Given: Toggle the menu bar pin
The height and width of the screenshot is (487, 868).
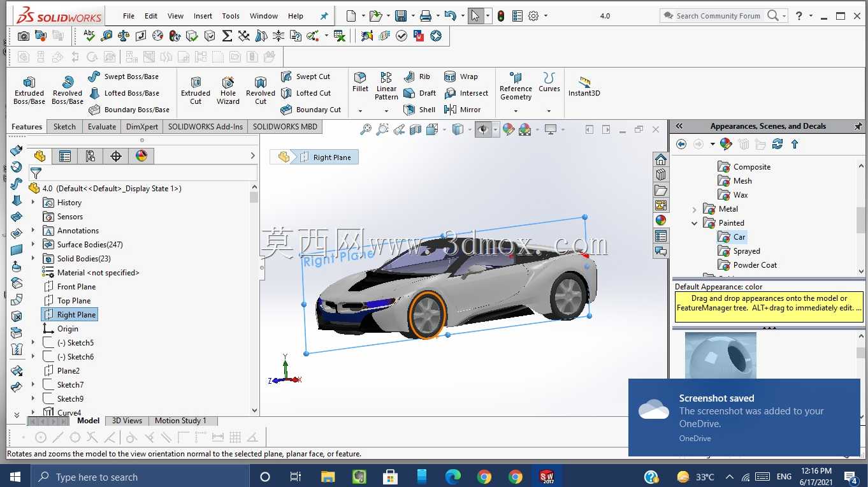Looking at the screenshot, I should (x=324, y=16).
